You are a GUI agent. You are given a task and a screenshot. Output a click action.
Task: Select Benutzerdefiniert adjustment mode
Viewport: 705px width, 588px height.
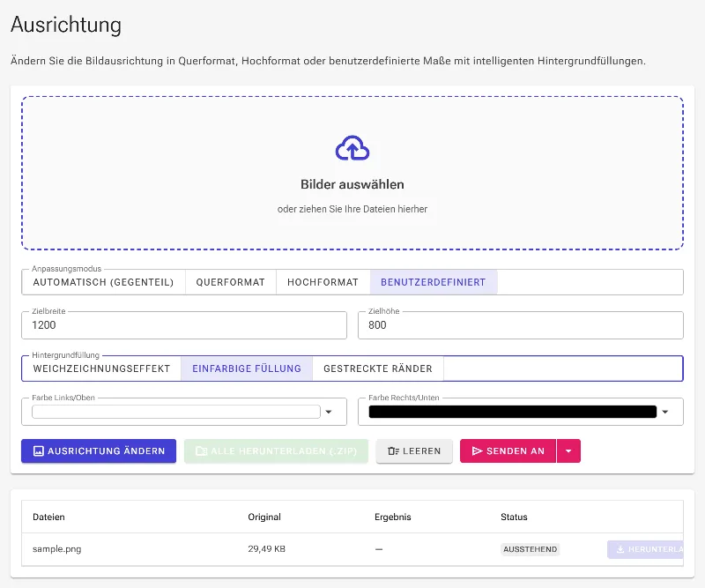[x=434, y=282]
